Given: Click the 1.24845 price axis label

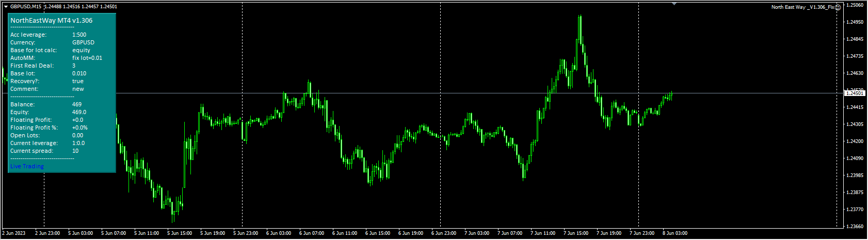Looking at the screenshot, I should click(x=856, y=39).
